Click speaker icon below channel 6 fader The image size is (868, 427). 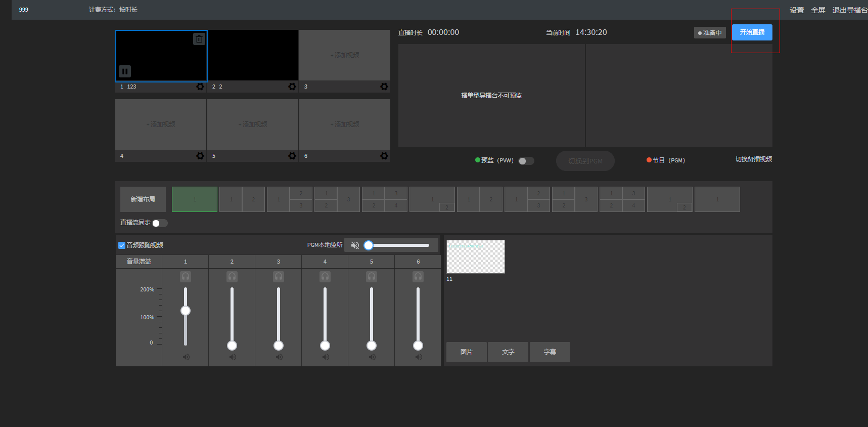418,357
